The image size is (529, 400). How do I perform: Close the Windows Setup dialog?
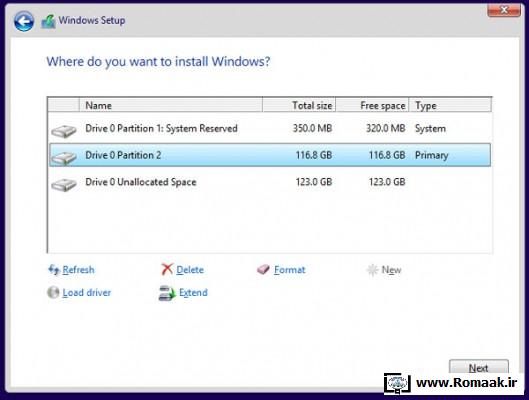504,10
